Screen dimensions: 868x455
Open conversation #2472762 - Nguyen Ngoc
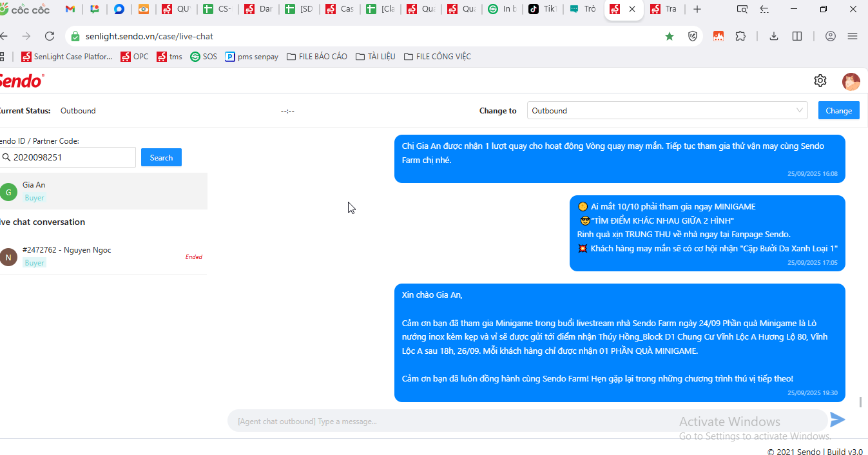[x=103, y=256]
